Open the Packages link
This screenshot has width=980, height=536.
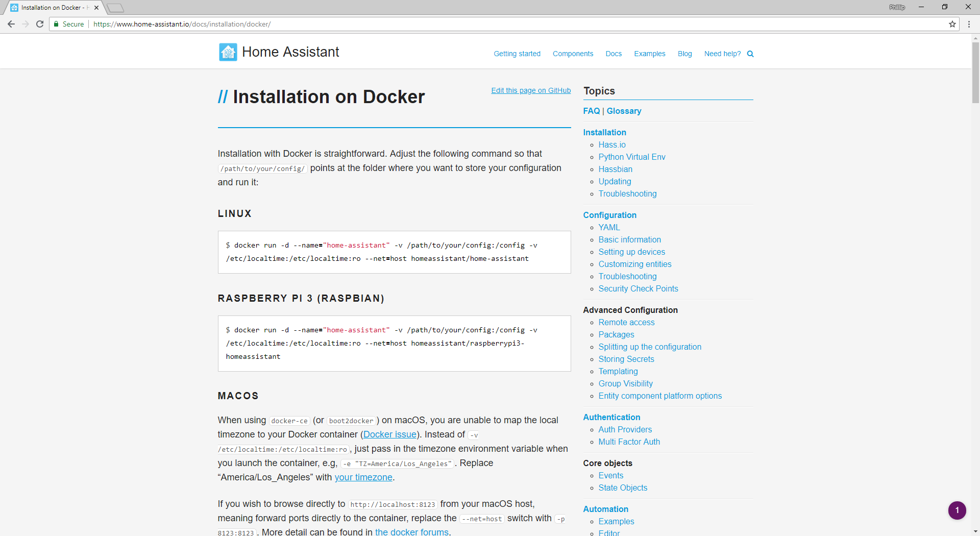[616, 334]
